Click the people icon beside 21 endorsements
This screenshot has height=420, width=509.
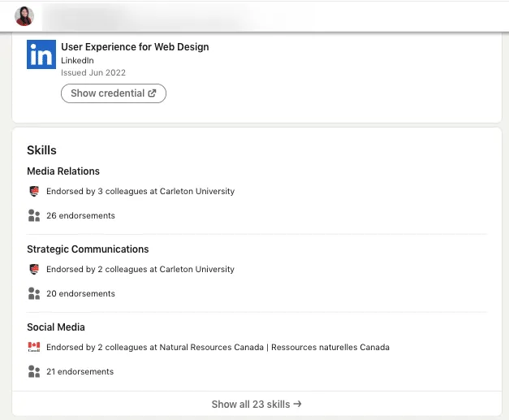click(x=34, y=371)
